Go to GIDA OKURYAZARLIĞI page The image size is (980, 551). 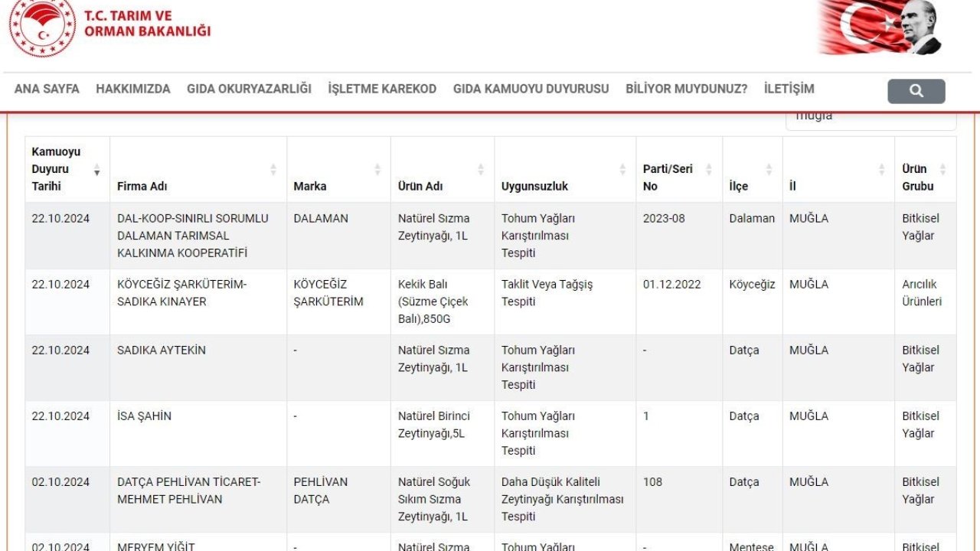click(x=249, y=89)
